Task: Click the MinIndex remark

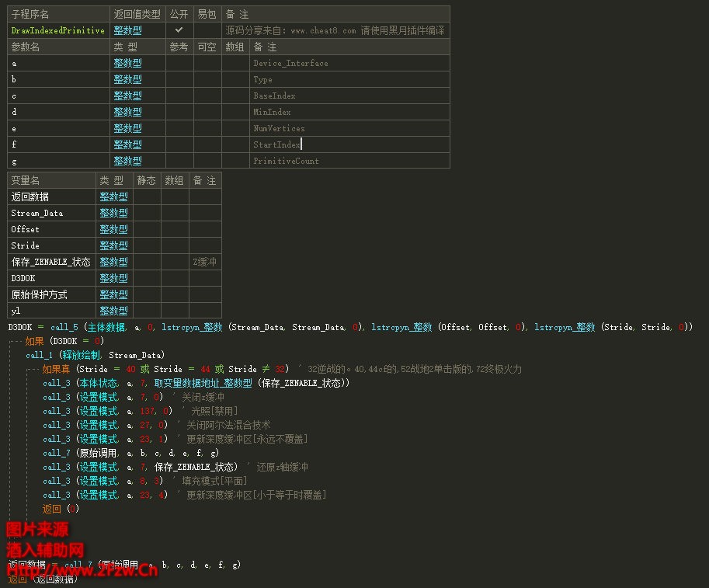Action: 272,112
